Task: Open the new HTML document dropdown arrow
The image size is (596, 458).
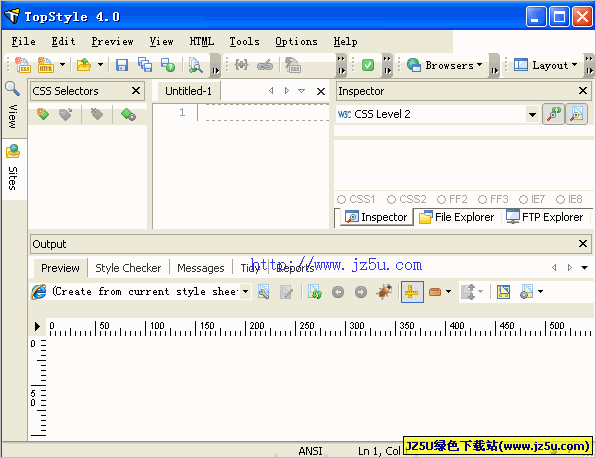Action: tap(62, 65)
